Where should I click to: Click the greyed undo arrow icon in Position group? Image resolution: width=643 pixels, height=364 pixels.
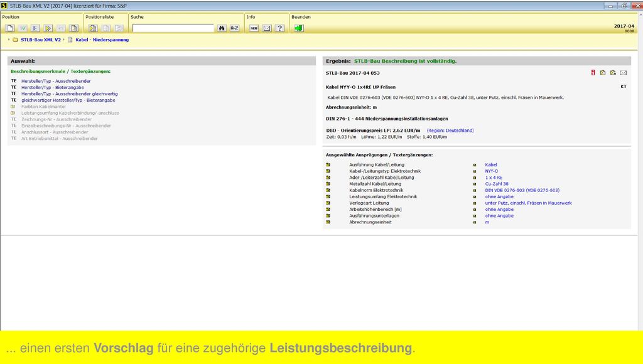61,28
